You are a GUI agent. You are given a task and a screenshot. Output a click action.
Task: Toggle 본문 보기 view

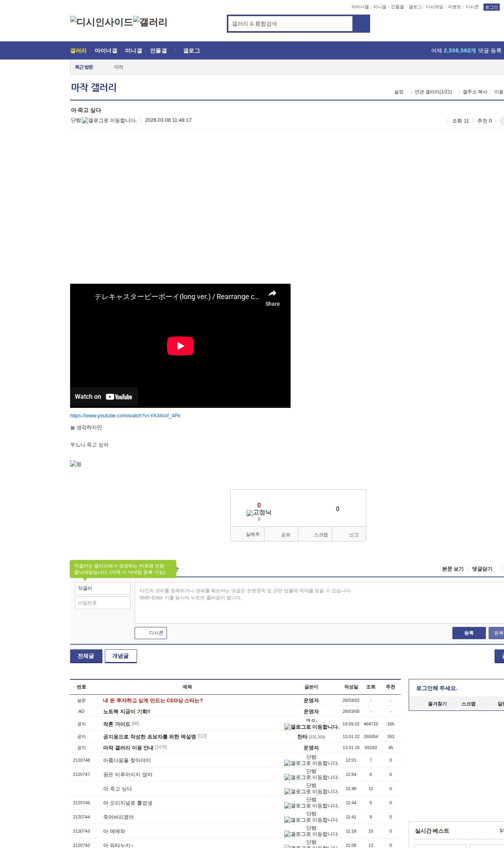[453, 569]
